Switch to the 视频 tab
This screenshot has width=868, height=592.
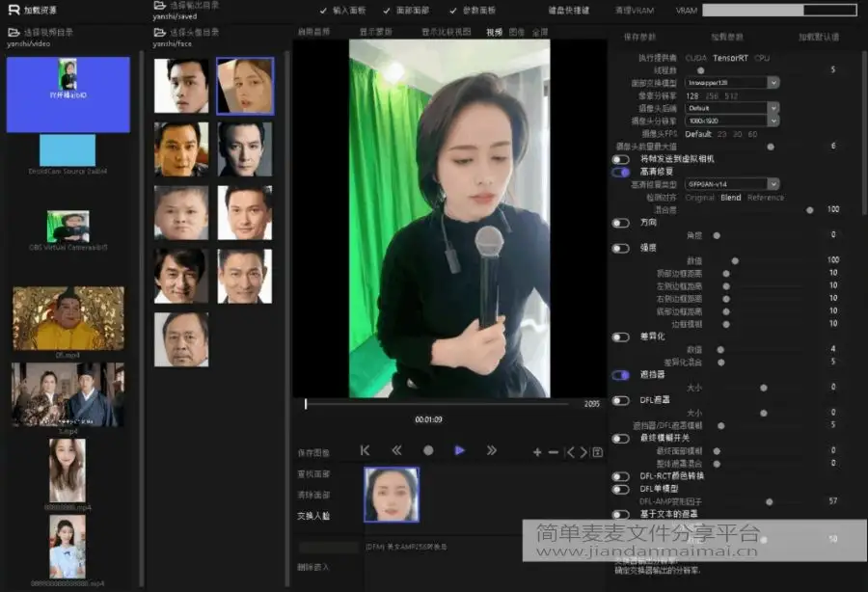click(x=494, y=32)
